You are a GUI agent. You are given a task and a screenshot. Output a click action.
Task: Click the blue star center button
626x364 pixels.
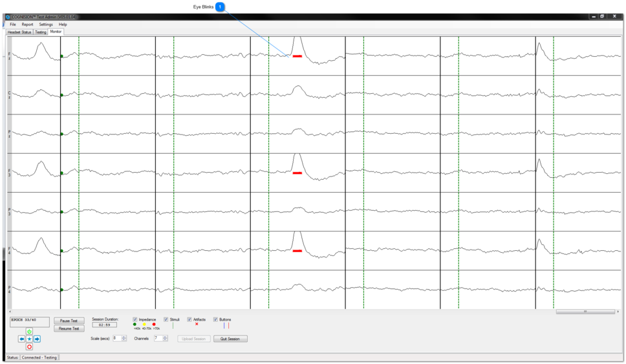click(29, 339)
